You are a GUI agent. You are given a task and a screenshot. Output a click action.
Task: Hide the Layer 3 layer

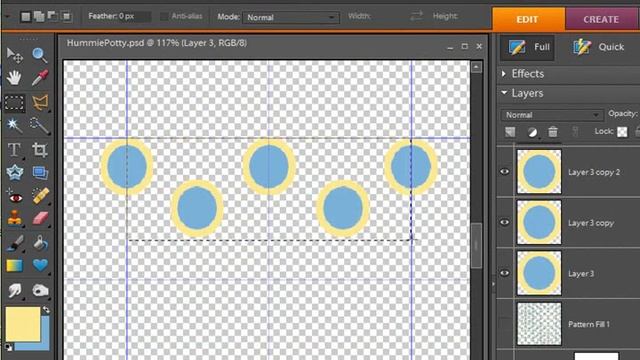click(504, 273)
